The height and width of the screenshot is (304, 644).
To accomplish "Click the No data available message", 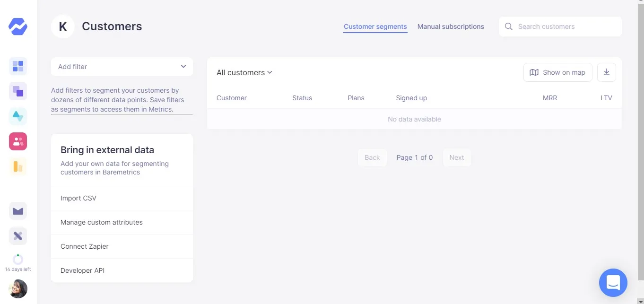I will pos(414,119).
